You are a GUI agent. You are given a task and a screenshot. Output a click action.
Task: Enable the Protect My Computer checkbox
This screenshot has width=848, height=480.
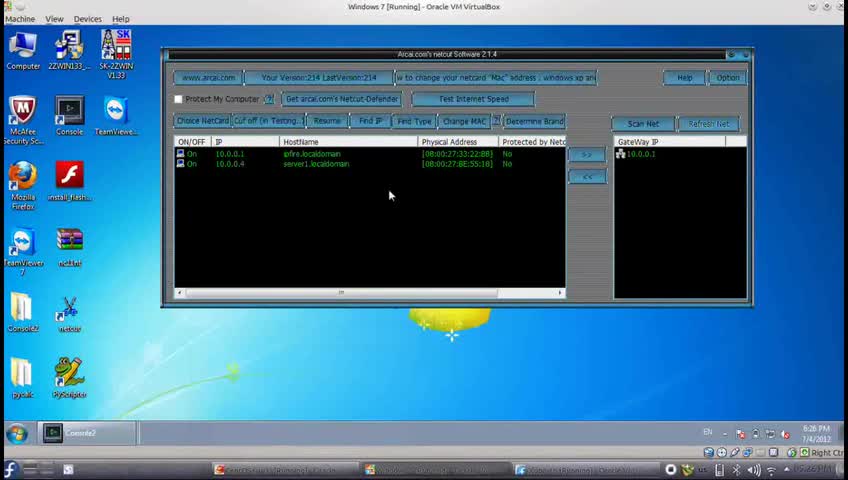(x=178, y=99)
